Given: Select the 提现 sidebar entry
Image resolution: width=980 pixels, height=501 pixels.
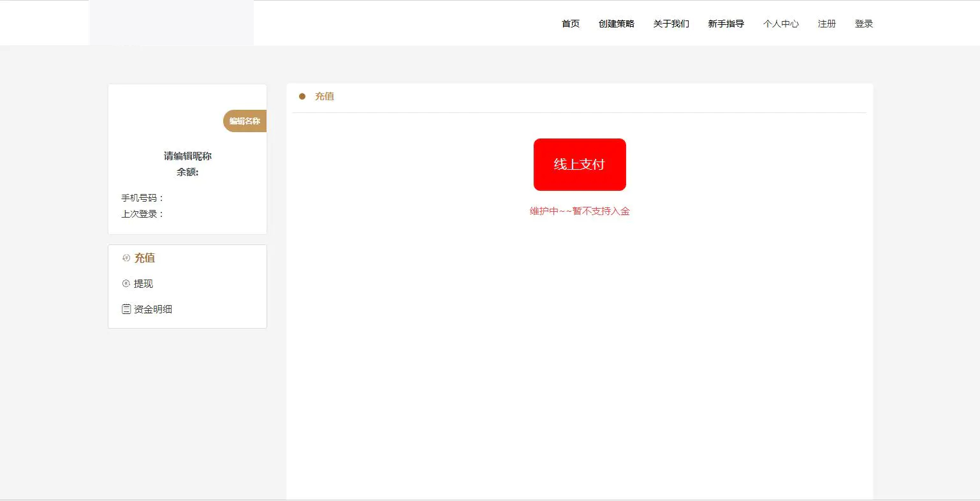Looking at the screenshot, I should pos(144,283).
